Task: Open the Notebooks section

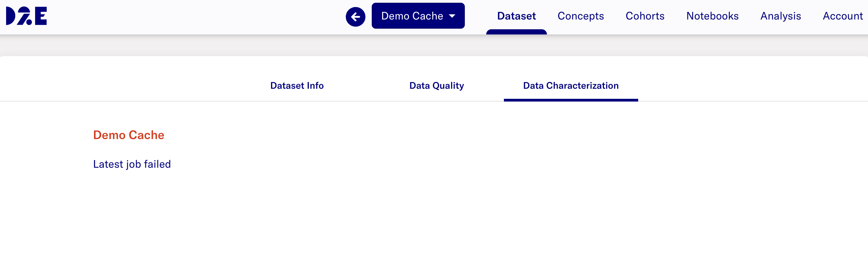Action: tap(712, 16)
